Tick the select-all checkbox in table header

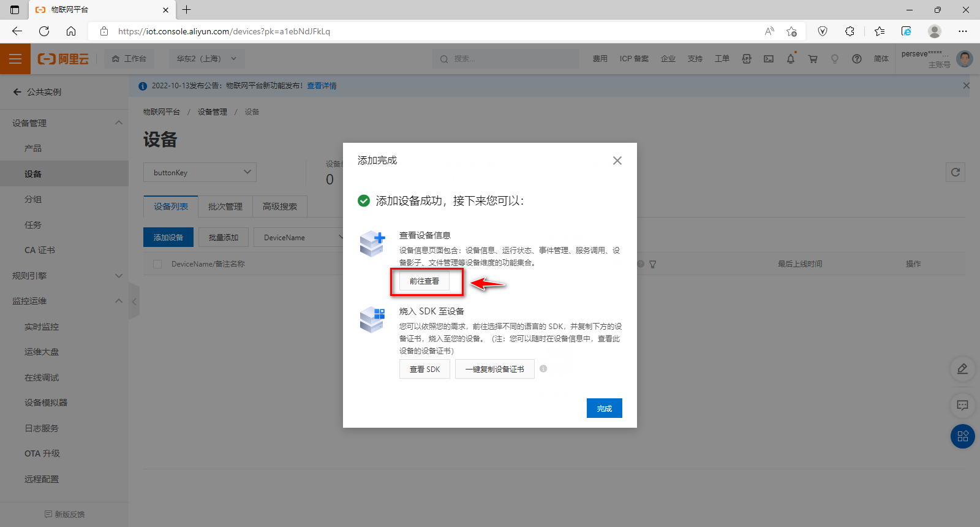pos(157,264)
